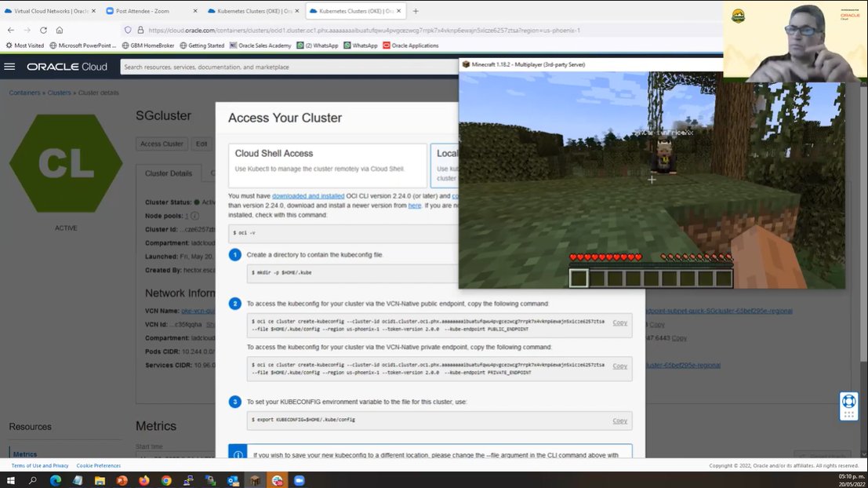This screenshot has height=488, width=868.
Task: Click the padlock site security icon
Action: coord(140,30)
